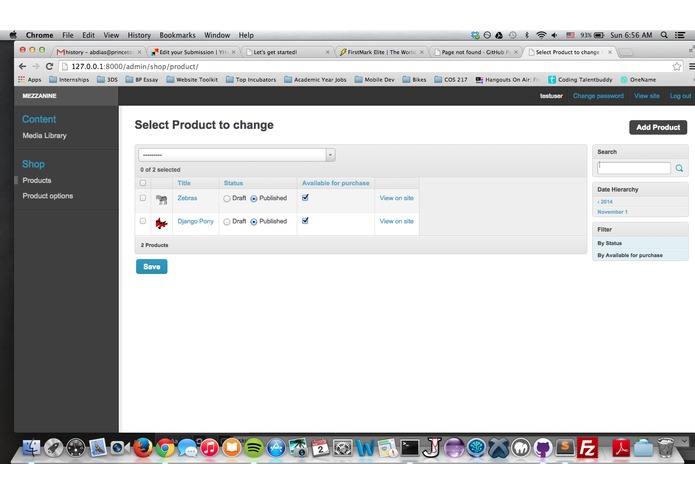Switch to the FirstMark Elite tab
695x494 pixels.
(381, 52)
